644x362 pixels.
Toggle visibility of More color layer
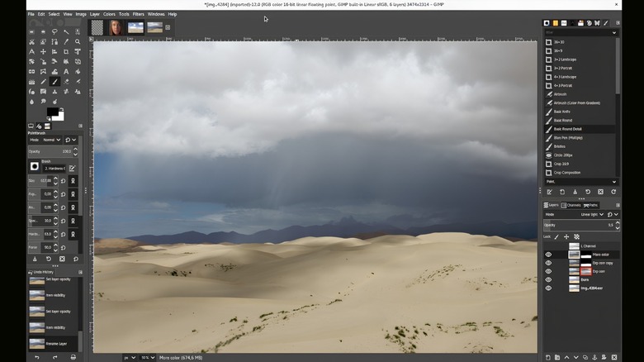point(548,255)
